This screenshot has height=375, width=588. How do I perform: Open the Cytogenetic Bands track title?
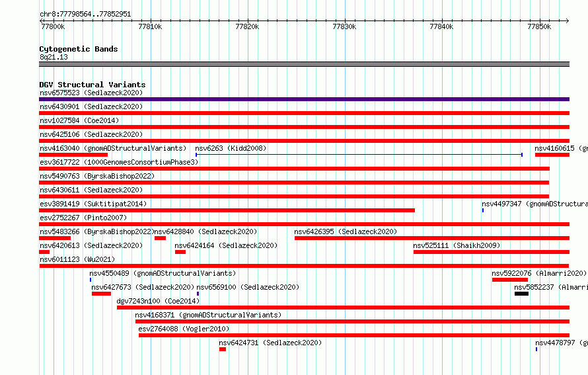[79, 49]
